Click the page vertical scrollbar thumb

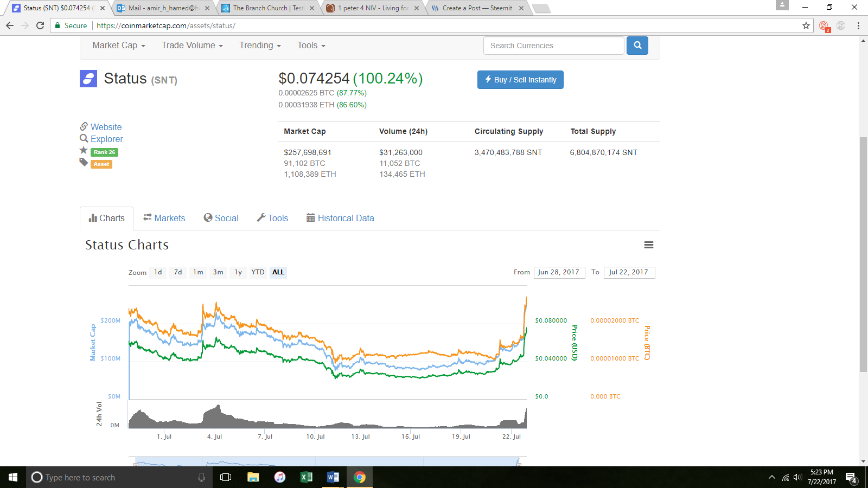863,254
